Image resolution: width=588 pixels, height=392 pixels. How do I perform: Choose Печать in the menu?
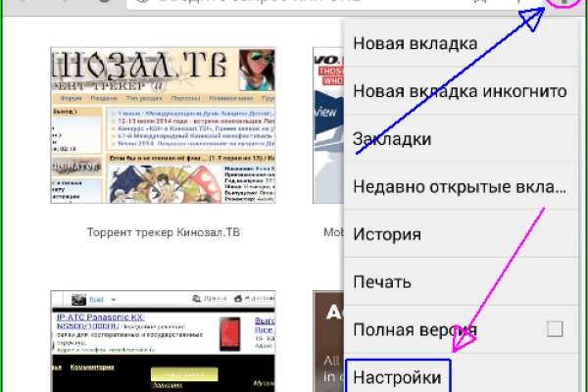[381, 283]
